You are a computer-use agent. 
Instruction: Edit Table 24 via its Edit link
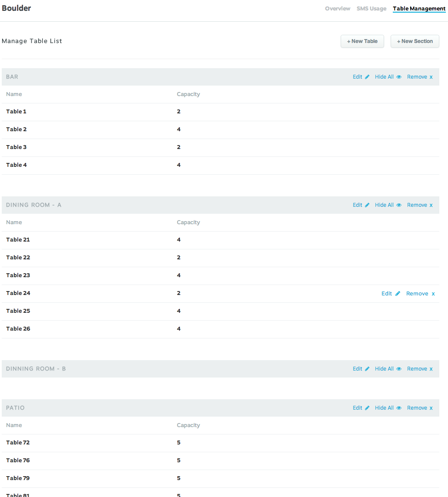pyautogui.click(x=386, y=294)
